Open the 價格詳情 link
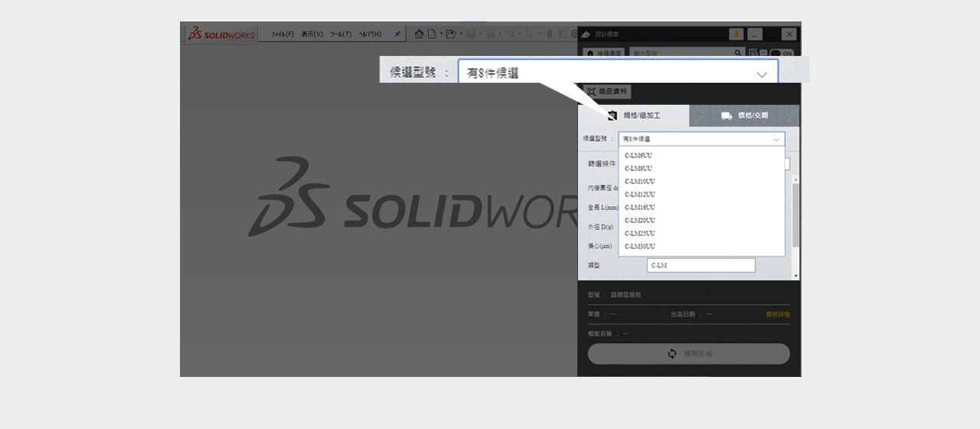This screenshot has height=429, width=980. pos(778,314)
